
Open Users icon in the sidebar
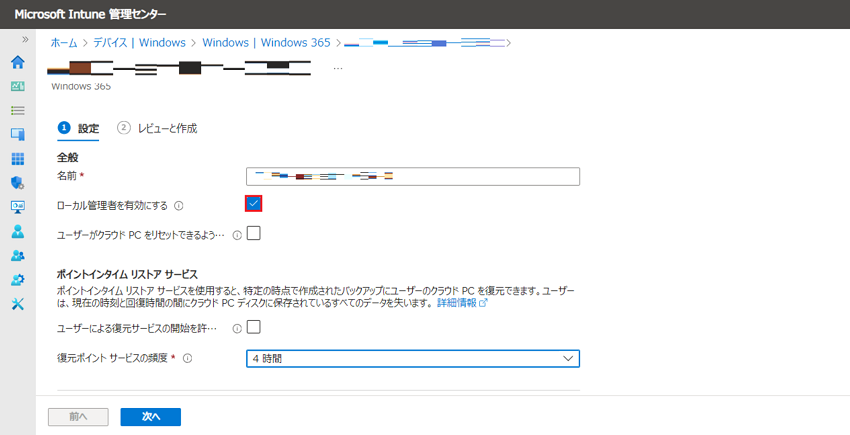(17, 231)
